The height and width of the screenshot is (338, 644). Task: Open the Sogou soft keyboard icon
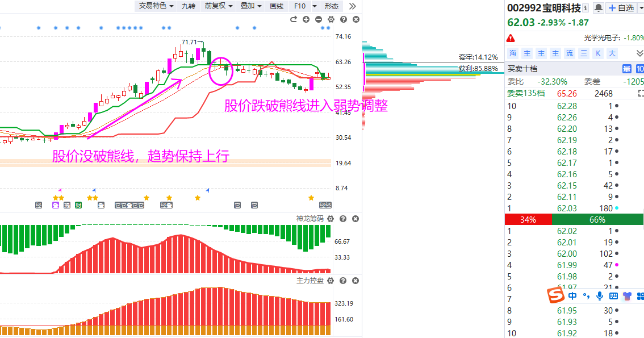click(x=613, y=296)
